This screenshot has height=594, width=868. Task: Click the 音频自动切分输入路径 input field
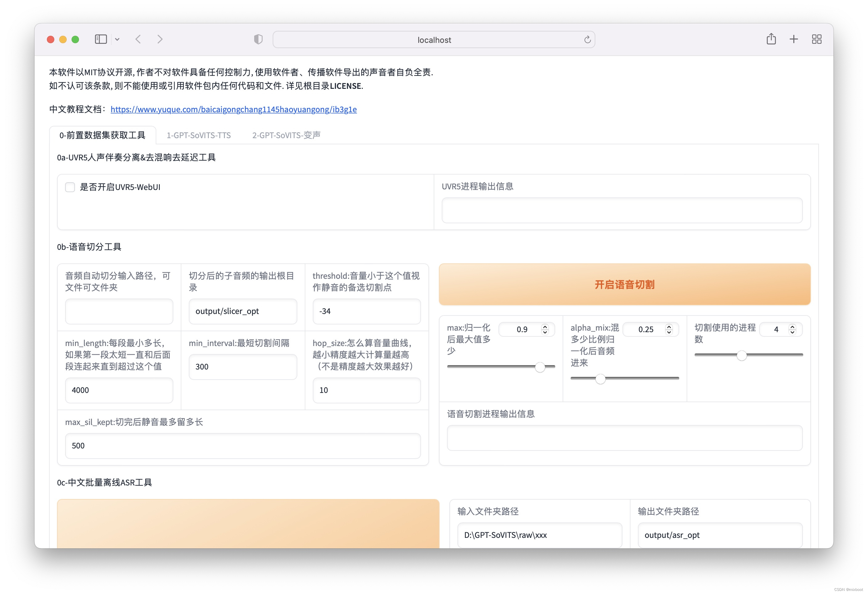pyautogui.click(x=119, y=311)
